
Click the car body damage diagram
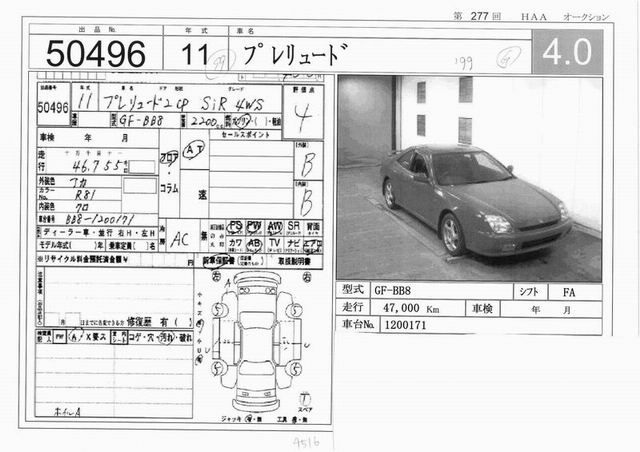coord(257,343)
